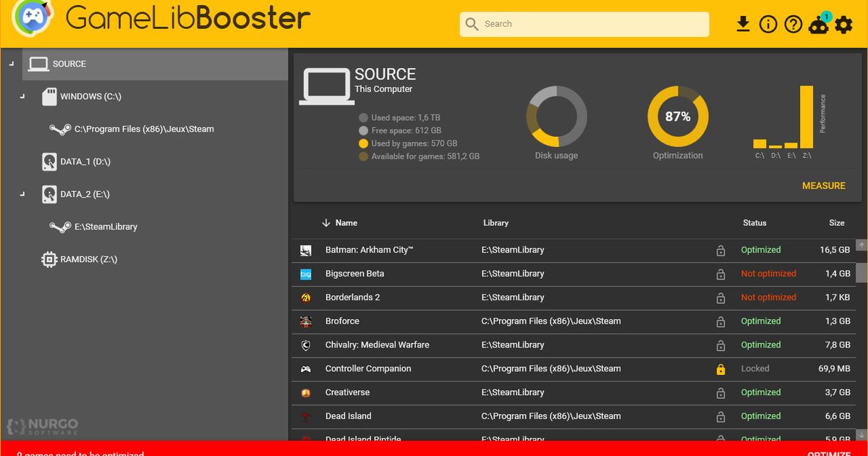Type in the Search field

[x=584, y=24]
